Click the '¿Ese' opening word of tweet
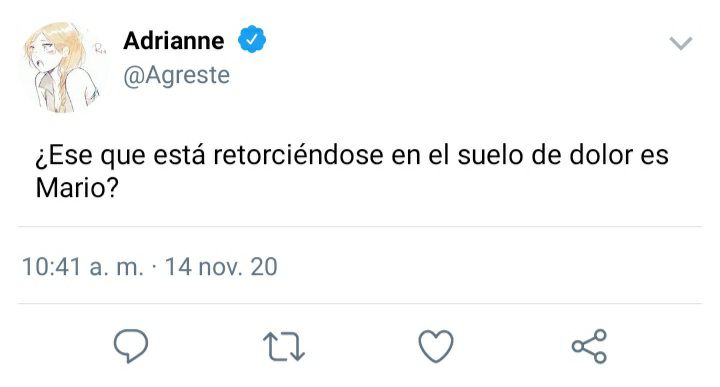The width and height of the screenshot is (720, 387). pyautogui.click(x=64, y=156)
